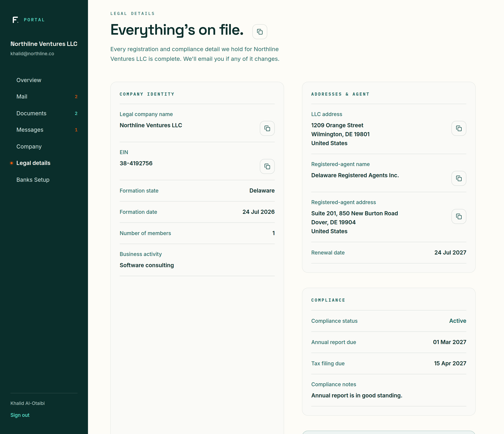Click the Everything's on file heading
This screenshot has height=434, width=504.
[x=177, y=30]
